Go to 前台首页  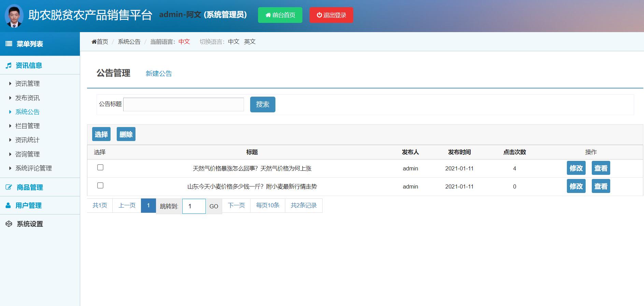(280, 15)
